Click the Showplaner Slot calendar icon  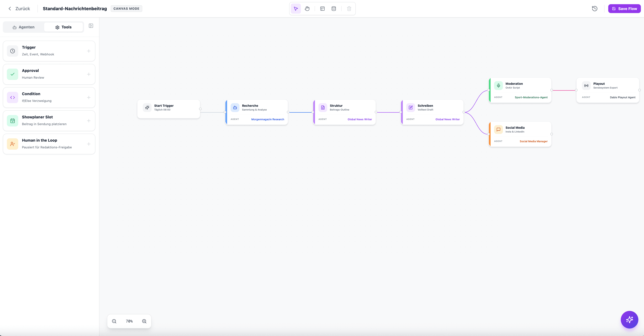click(x=13, y=121)
